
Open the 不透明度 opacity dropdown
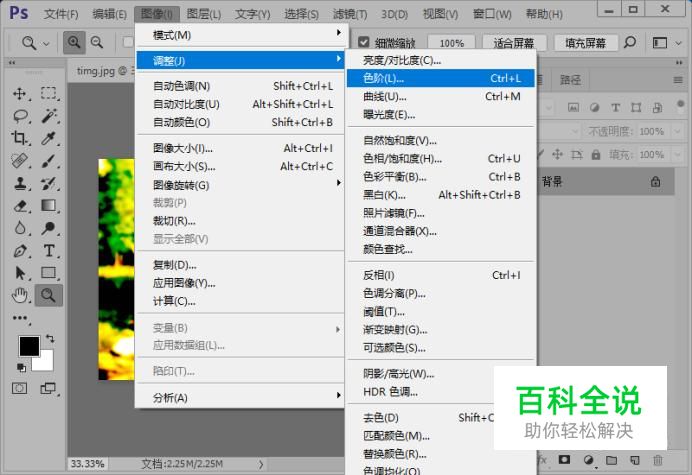point(677,132)
